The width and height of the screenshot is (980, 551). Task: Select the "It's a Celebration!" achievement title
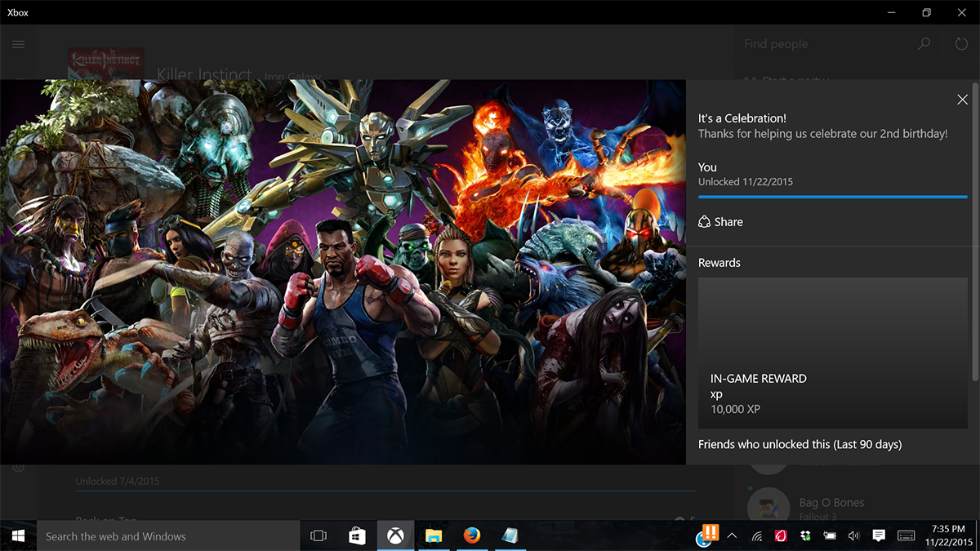742,118
